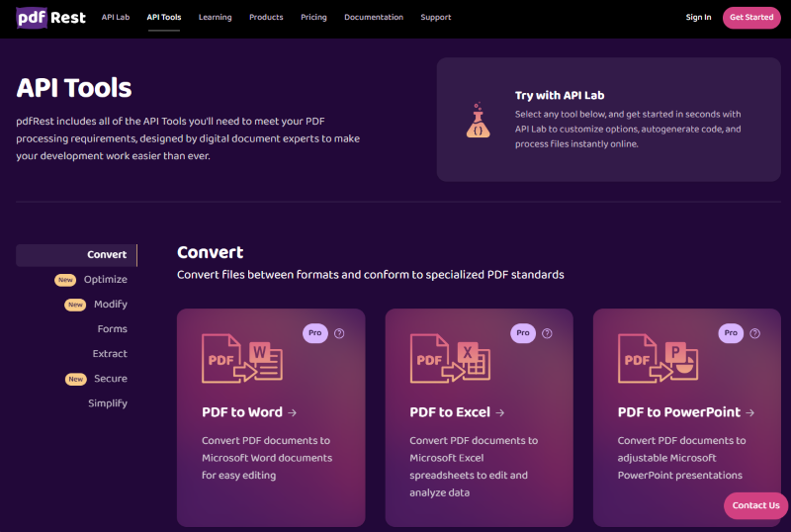The width and height of the screenshot is (791, 532).
Task: Click the PDF to Excel card description
Action: pyautogui.click(x=474, y=467)
